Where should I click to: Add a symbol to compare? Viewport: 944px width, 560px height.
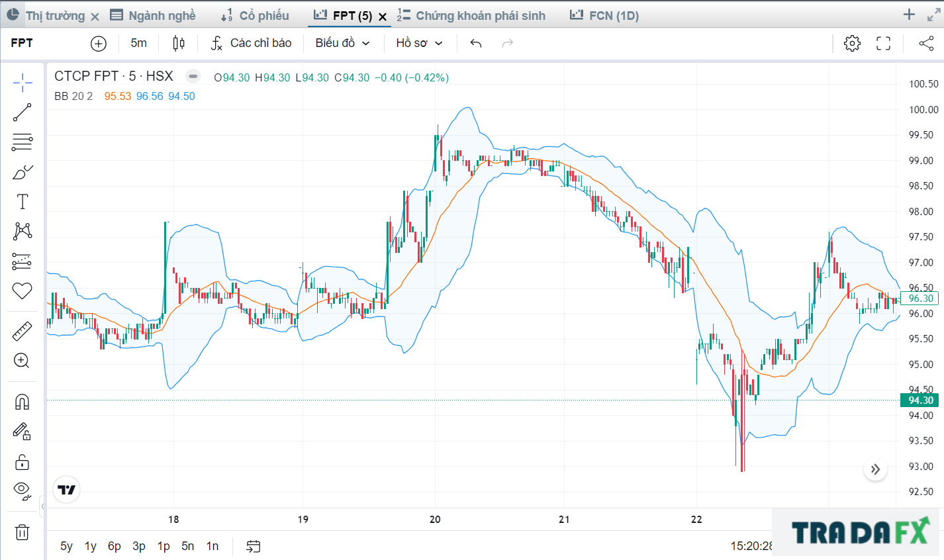[x=98, y=44]
